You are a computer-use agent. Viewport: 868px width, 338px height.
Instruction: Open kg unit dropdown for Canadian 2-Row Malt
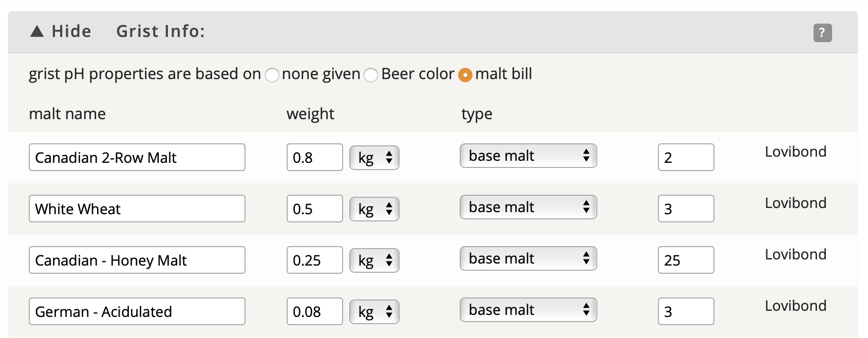pos(374,158)
